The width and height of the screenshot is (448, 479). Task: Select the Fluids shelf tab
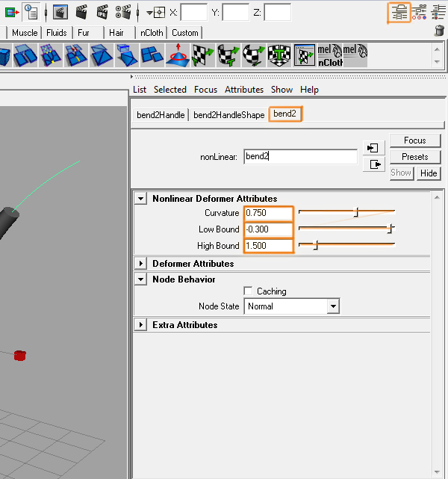56,33
